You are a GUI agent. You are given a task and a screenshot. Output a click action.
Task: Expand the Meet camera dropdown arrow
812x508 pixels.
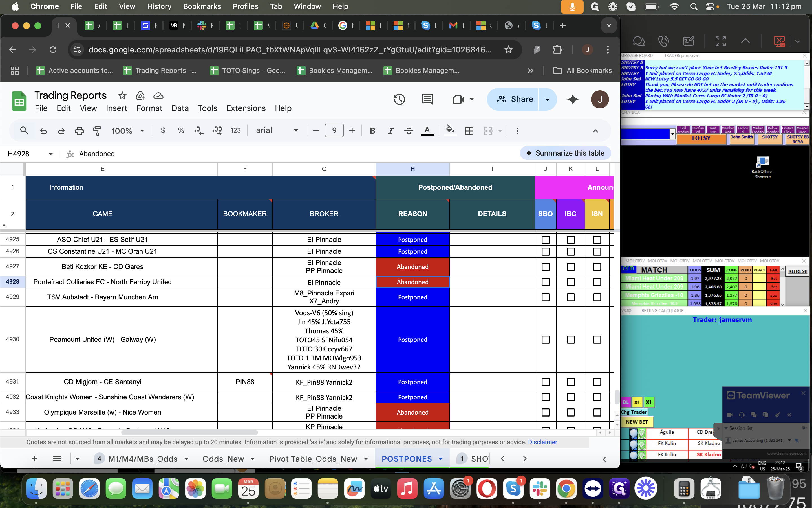tap(471, 99)
